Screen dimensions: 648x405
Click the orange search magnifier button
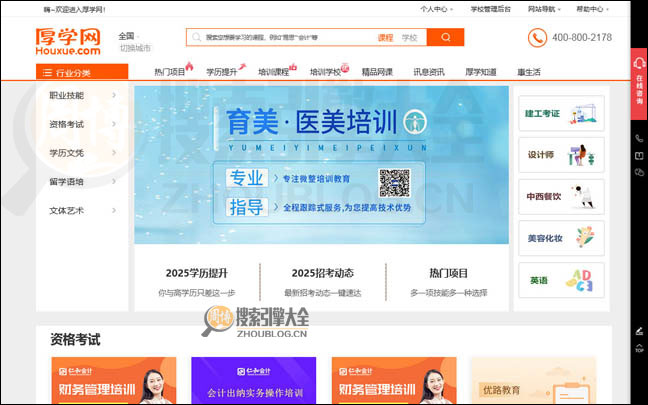(x=445, y=37)
